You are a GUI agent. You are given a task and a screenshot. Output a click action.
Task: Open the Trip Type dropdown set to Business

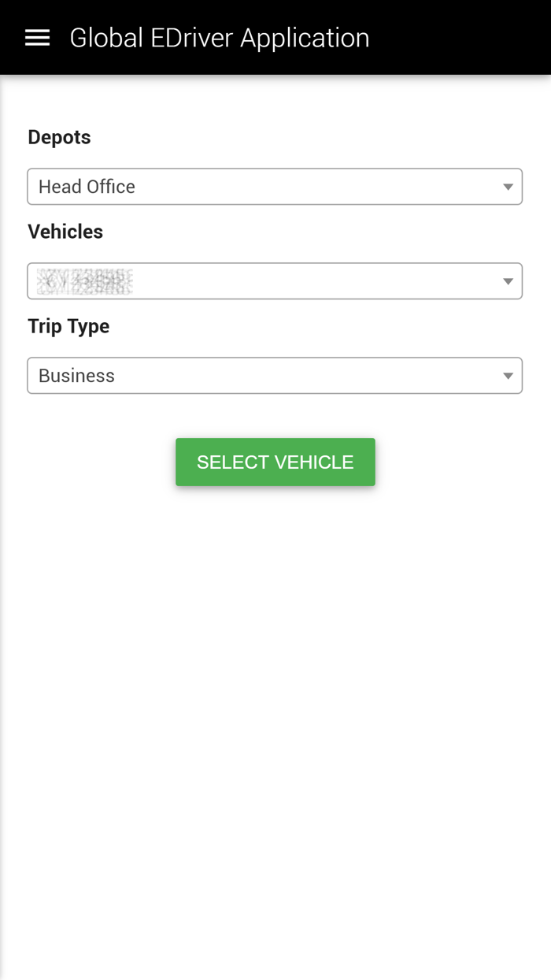[x=275, y=376]
